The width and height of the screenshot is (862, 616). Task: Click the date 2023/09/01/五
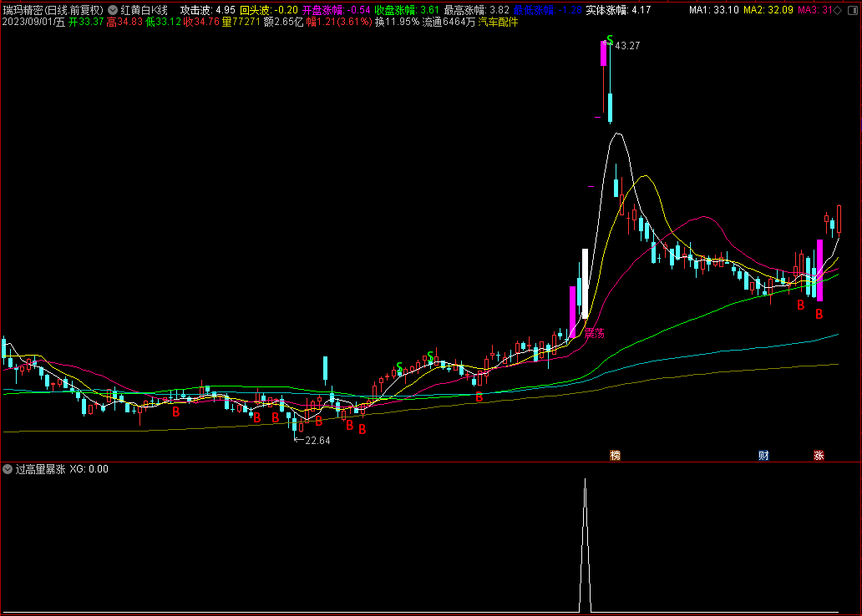pos(33,22)
